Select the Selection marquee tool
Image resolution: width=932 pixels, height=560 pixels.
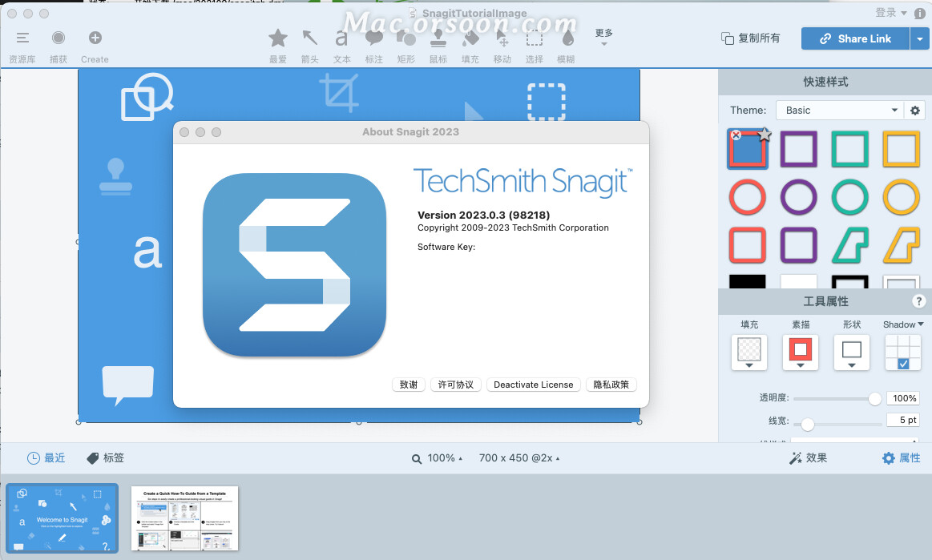[x=535, y=38]
